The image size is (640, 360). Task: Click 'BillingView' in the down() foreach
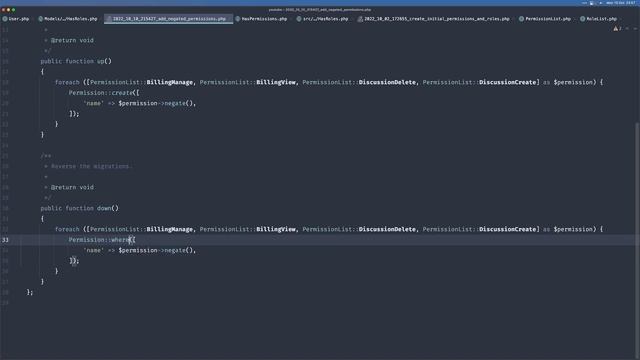coord(276,229)
